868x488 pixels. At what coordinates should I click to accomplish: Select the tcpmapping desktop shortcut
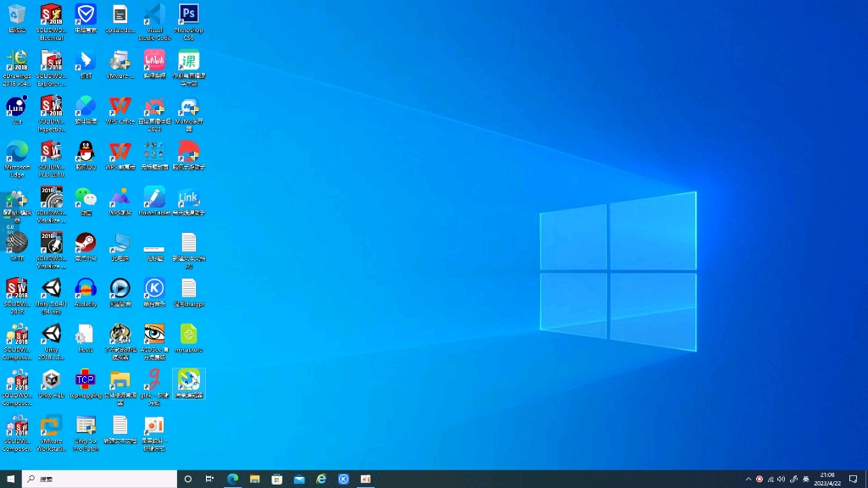86,380
